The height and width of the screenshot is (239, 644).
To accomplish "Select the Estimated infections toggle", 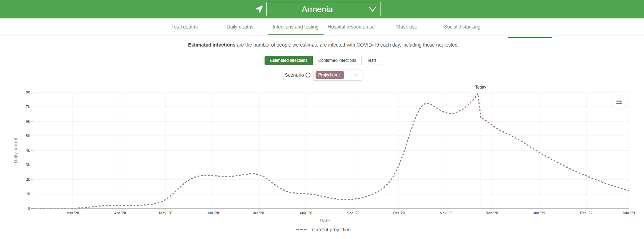I will coord(288,60).
